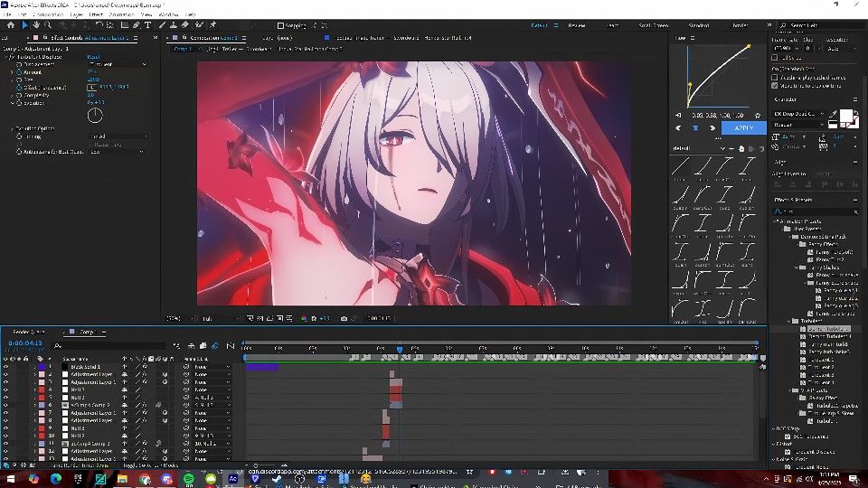
Task: Click the Home icon in the toolbar
Action: (11, 25)
